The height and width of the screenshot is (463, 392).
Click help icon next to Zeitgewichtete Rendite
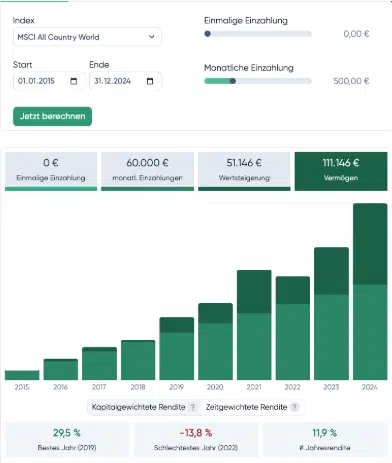[295, 407]
